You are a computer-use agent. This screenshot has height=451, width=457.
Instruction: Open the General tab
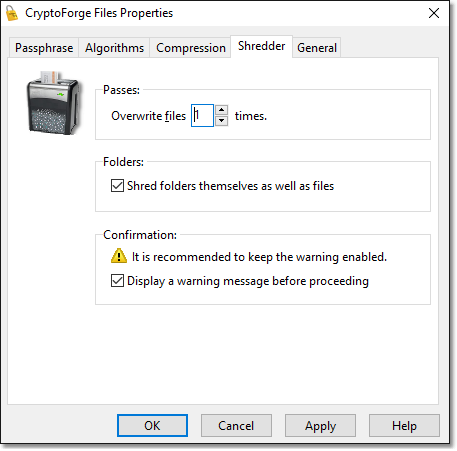click(x=317, y=48)
